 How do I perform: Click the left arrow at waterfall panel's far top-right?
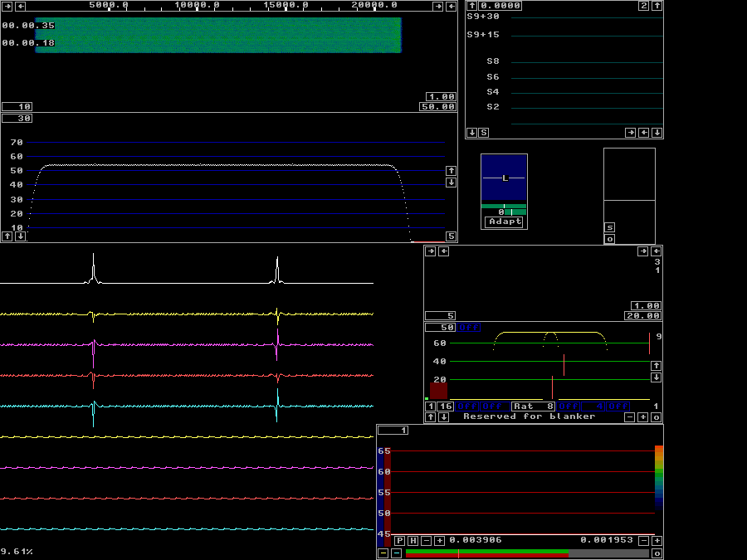click(452, 6)
